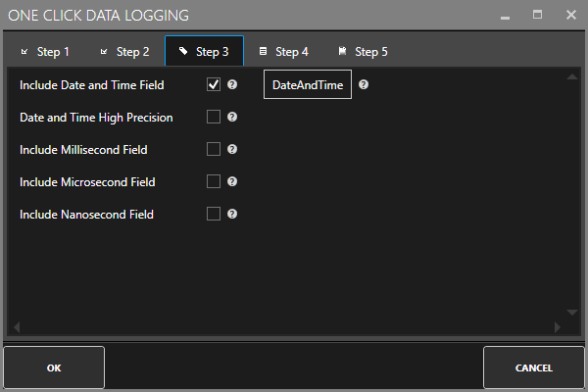Viewport: 588px width, 392px height.
Task: Click help icon beside Date and Time High Precision
Action: [x=232, y=118]
